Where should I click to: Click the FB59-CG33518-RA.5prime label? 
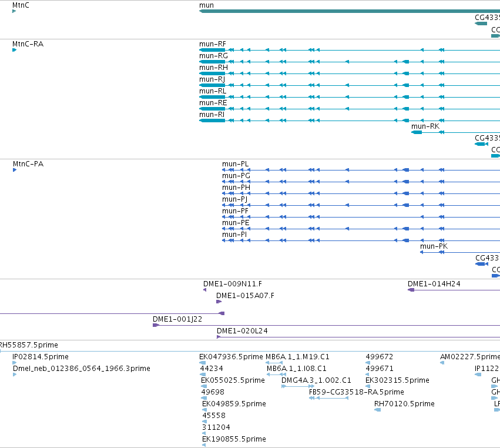(357, 392)
